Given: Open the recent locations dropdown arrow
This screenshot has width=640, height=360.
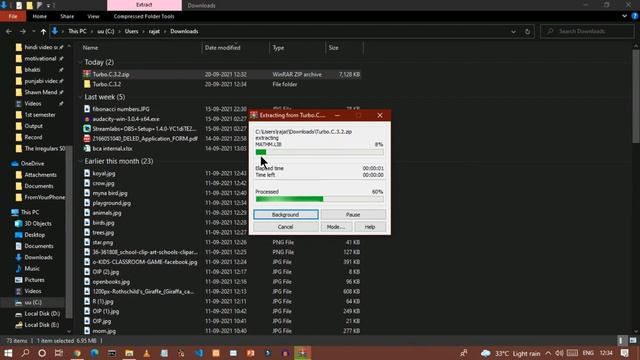Looking at the screenshot, I should (33, 31).
